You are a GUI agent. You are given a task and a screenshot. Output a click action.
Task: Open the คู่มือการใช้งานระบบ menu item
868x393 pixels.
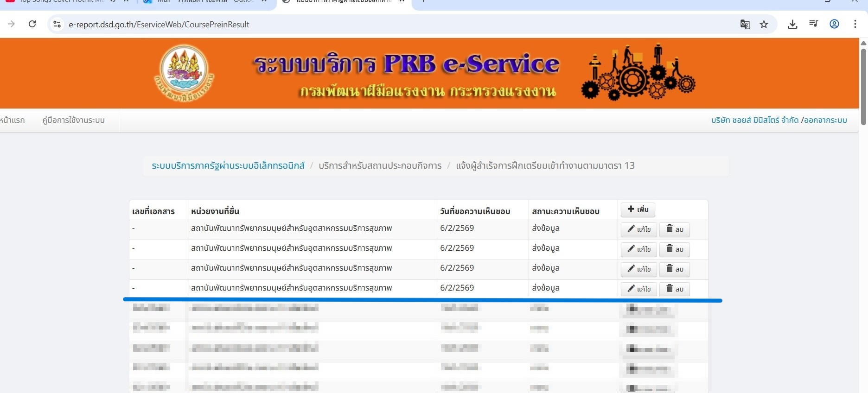(73, 120)
